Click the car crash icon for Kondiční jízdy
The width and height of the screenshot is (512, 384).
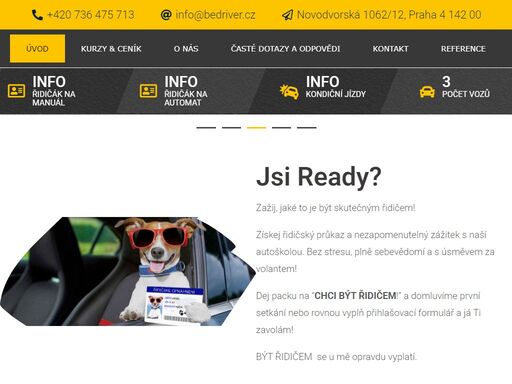pos(289,92)
